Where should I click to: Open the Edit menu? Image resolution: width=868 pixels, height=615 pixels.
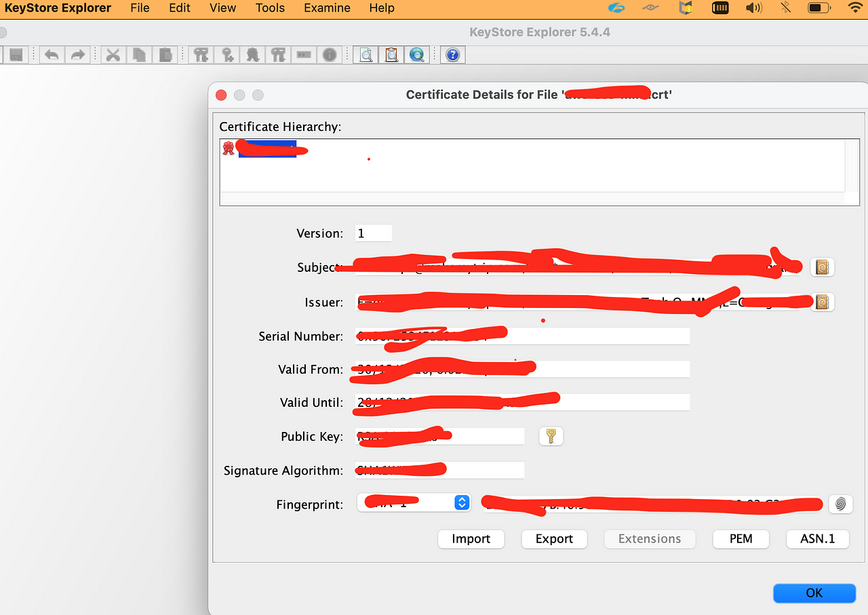pyautogui.click(x=180, y=8)
